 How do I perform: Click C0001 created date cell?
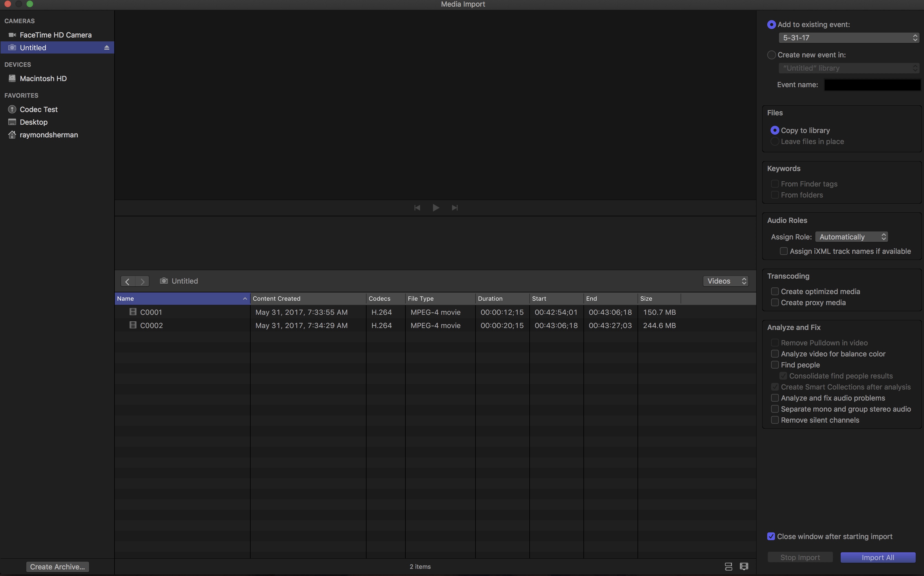click(301, 312)
